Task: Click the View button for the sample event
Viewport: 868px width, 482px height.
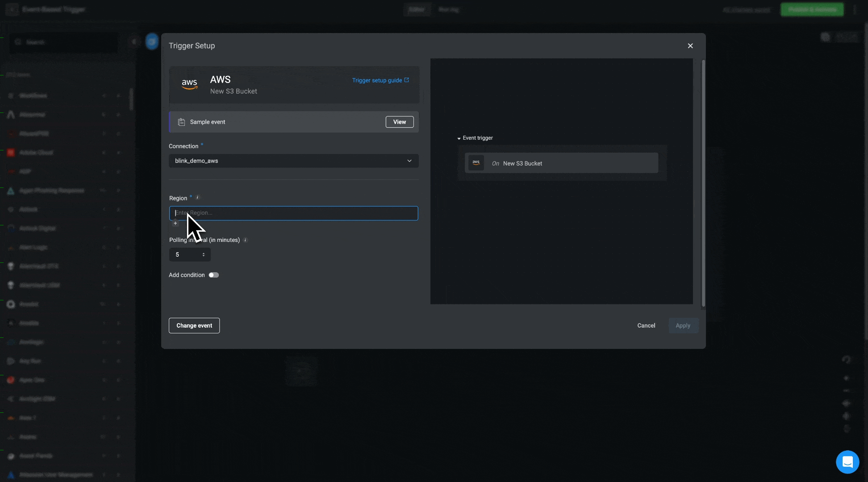Action: pyautogui.click(x=399, y=122)
